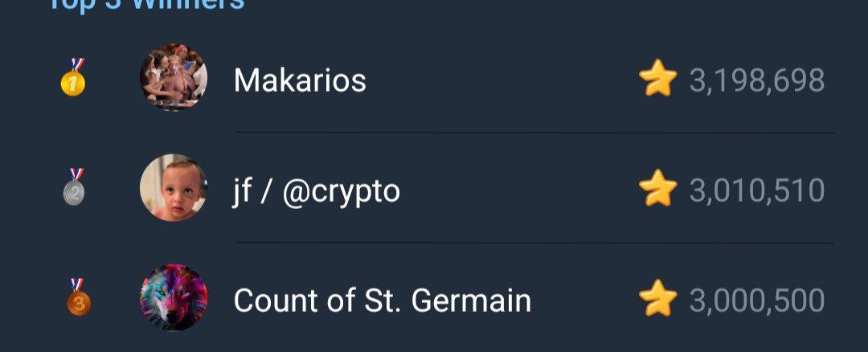Click 'Count' in the third-place name

[x=272, y=301]
